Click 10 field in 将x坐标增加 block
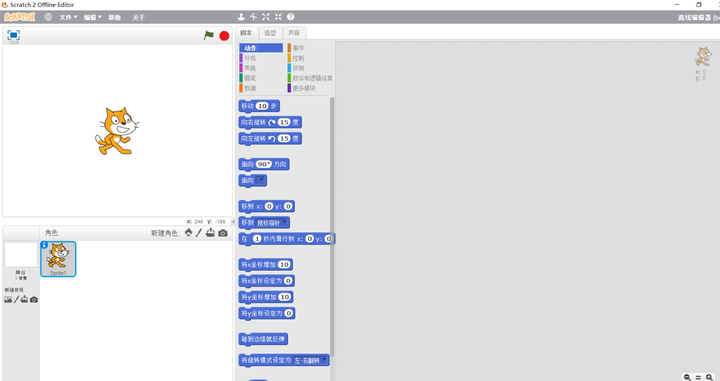720x381 pixels. (284, 265)
